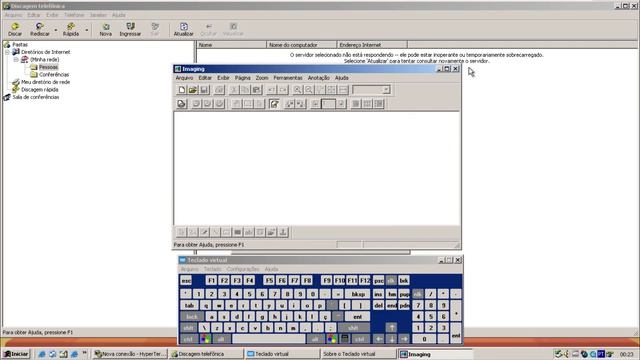Collapse the Diretórios de Internet tree node

pos(7,52)
